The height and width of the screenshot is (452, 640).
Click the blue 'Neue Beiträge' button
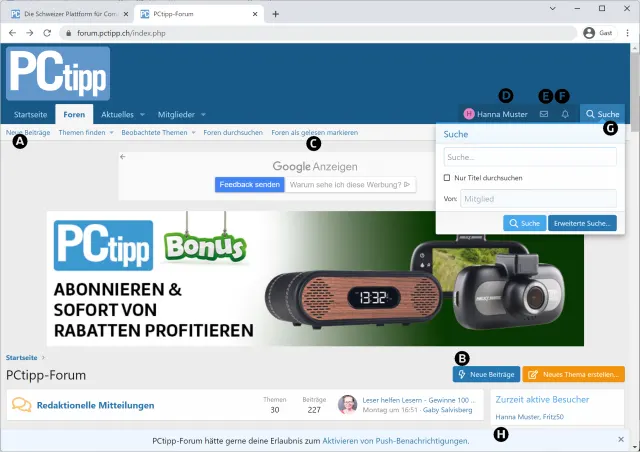coord(486,374)
